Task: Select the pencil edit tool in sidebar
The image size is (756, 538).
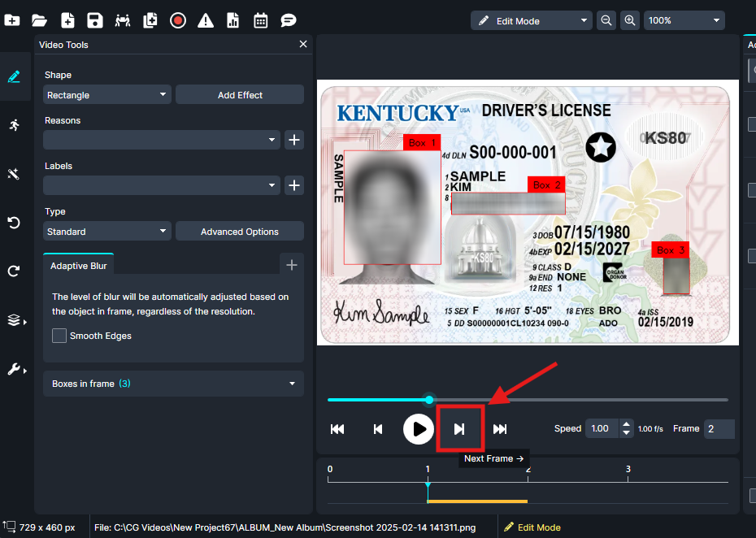Action: tap(14, 76)
